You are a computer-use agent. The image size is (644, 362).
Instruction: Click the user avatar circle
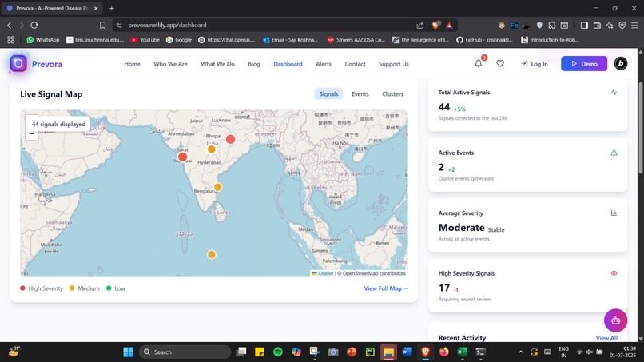(621, 63)
